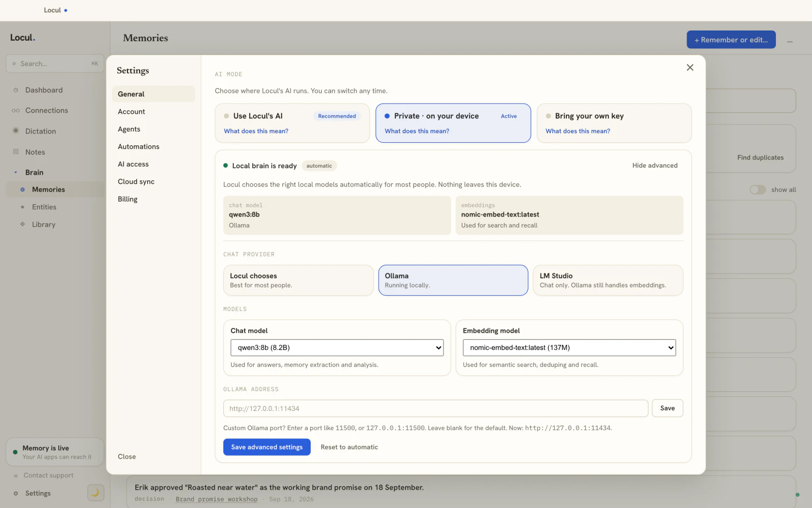Click the Library icon under Brain
Screen dimensions: 812x508
pos(22,224)
